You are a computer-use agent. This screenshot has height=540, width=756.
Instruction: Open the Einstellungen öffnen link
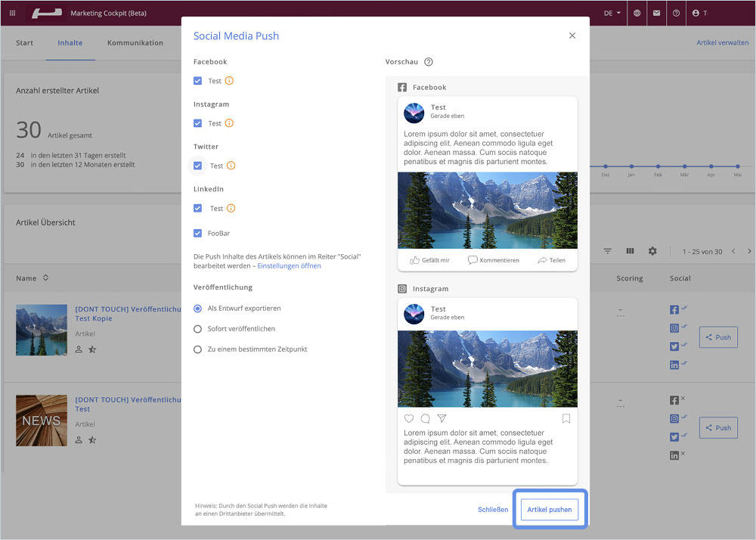[289, 266]
